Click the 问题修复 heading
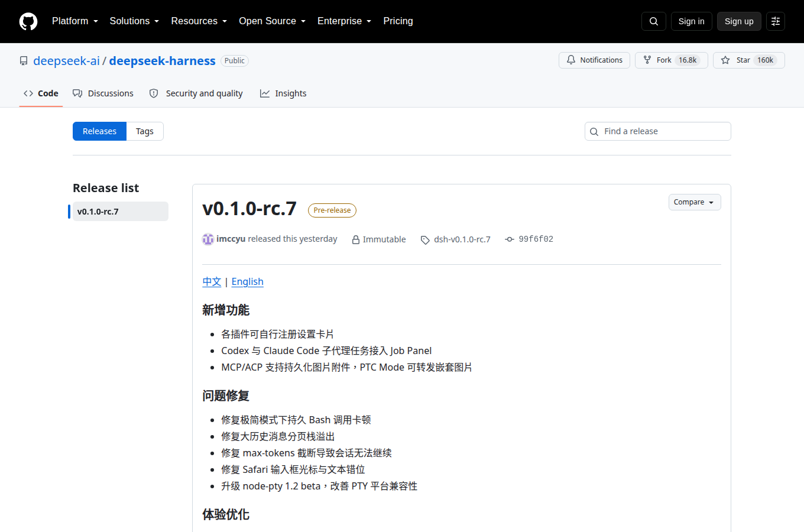This screenshot has height=532, width=804. tap(226, 396)
